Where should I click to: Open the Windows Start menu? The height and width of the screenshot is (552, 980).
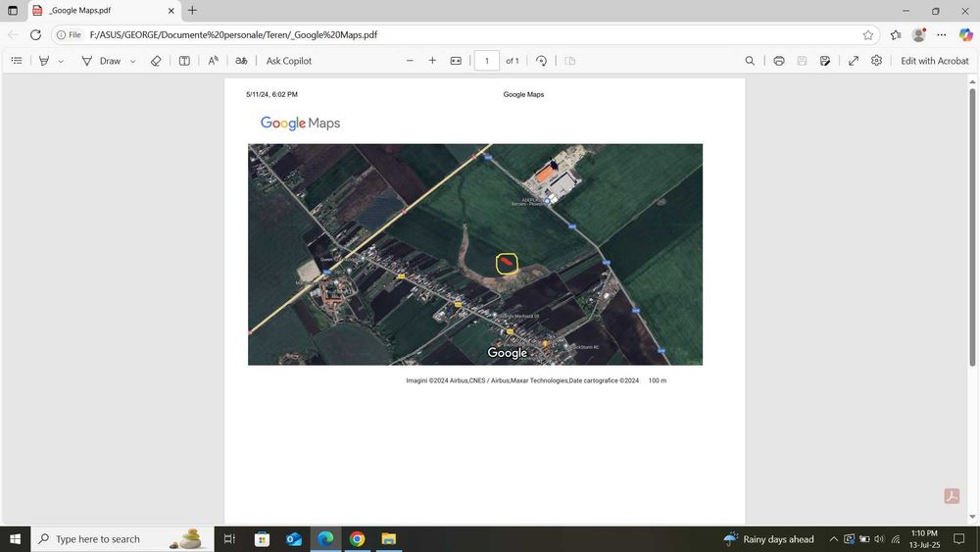pyautogui.click(x=15, y=539)
